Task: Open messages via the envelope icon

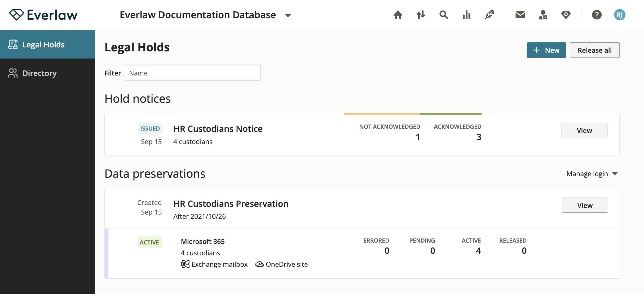Action: coord(520,15)
